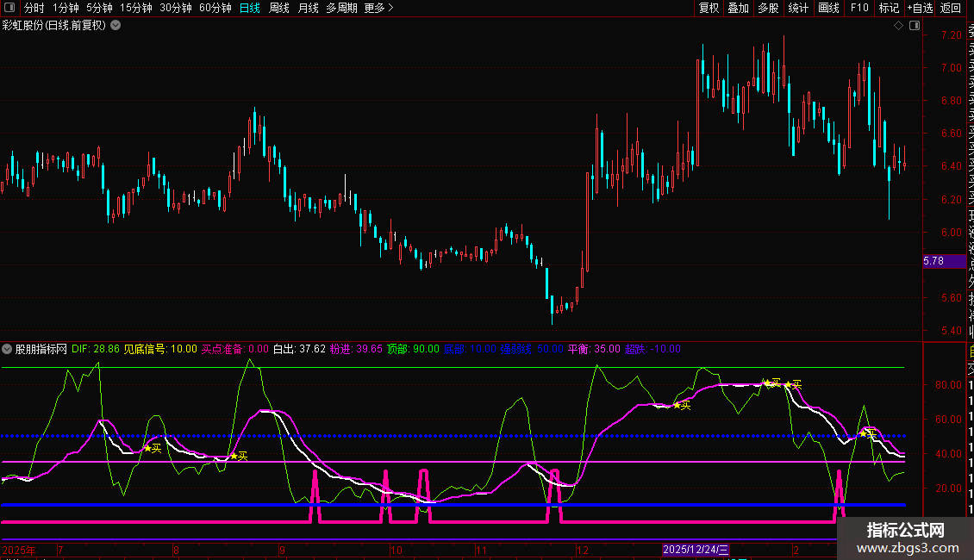Image resolution: width=974 pixels, height=560 pixels.
Task: Switch to the 分时 chart tab
Action: click(x=34, y=8)
